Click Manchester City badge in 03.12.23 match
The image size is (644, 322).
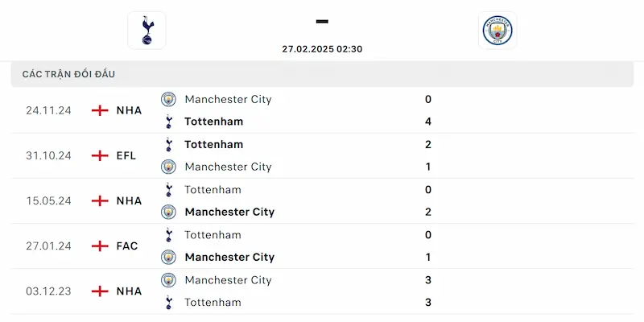(168, 280)
